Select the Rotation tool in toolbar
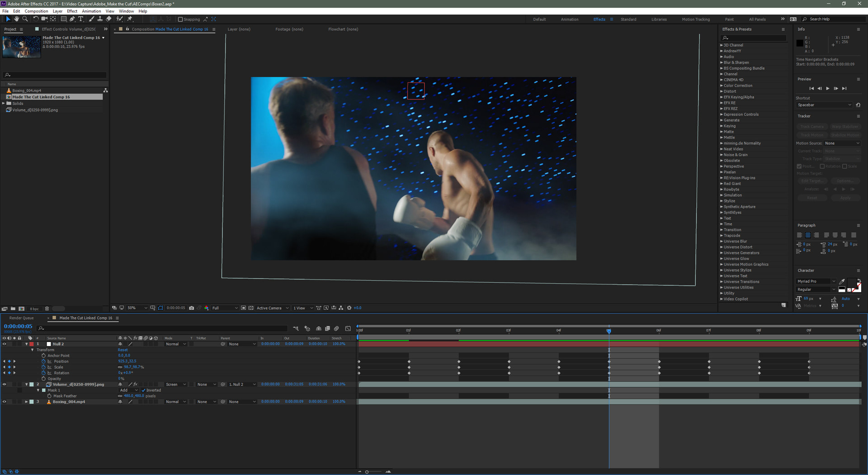868x475 pixels. (x=36, y=19)
